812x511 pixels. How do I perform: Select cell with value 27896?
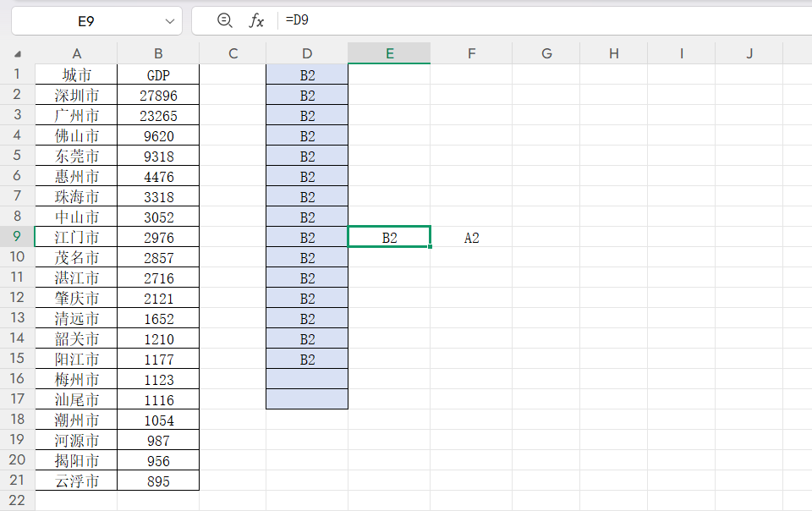click(x=158, y=96)
